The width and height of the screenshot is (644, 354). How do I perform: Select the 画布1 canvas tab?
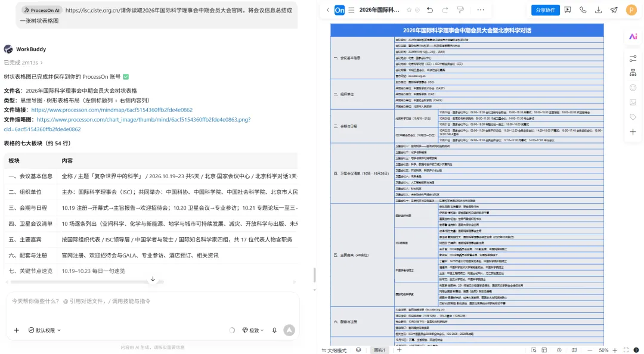380,350
